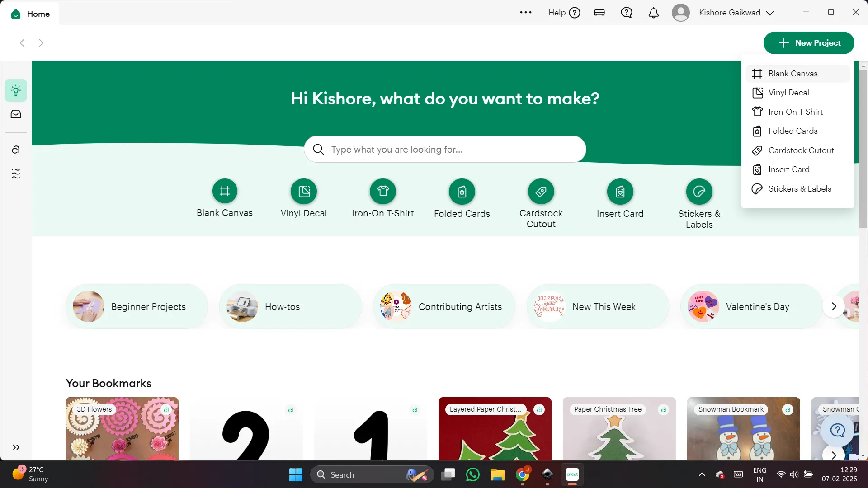Open the Beginner Projects category chip
Screen dimensions: 868x488
(137, 306)
